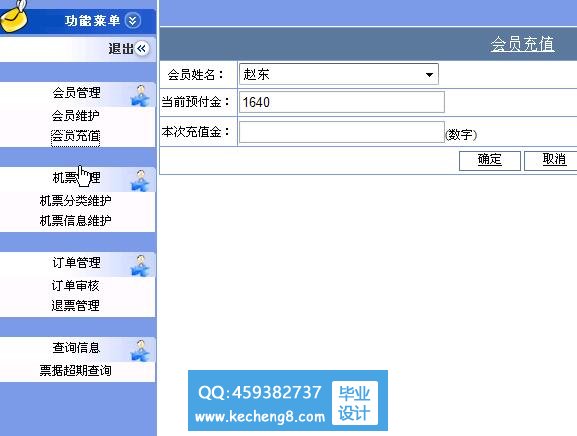Click the (数字) hint text

[461, 135]
